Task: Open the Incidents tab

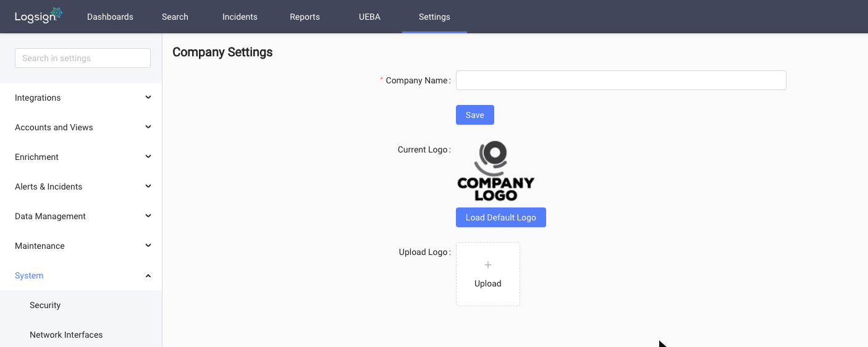Action: pyautogui.click(x=240, y=17)
